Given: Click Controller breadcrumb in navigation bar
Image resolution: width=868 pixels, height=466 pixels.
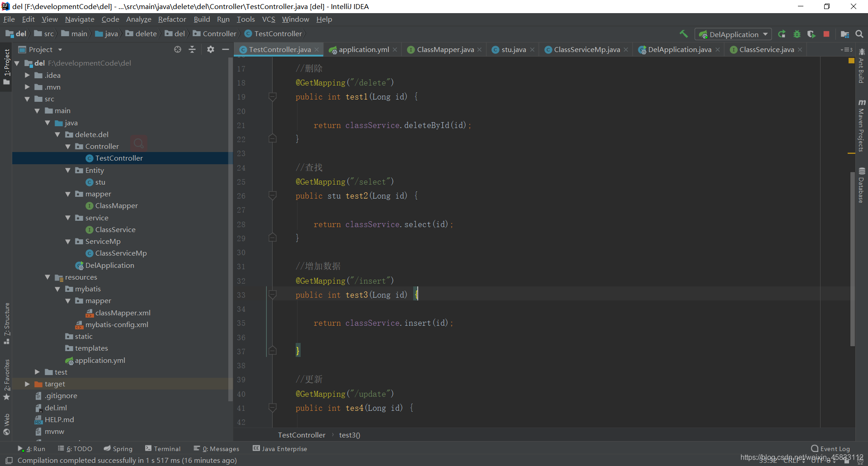Looking at the screenshot, I should click(x=215, y=33).
